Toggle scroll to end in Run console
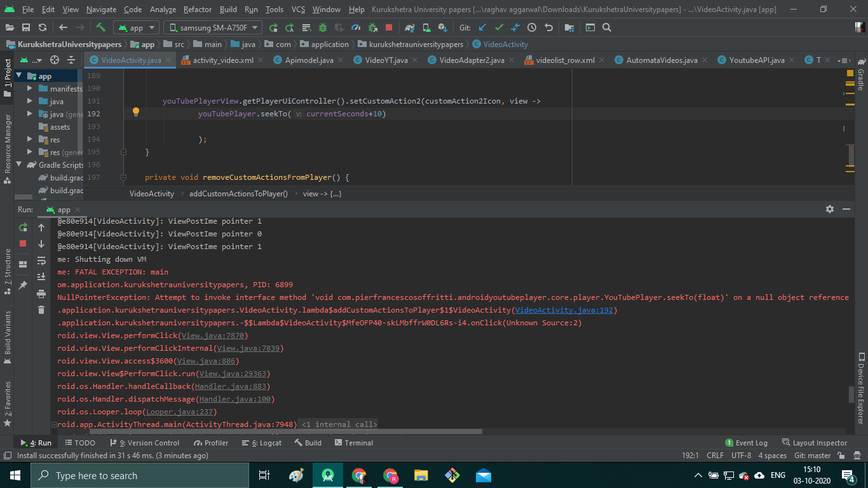Viewport: 868px width, 488px height. click(x=41, y=277)
